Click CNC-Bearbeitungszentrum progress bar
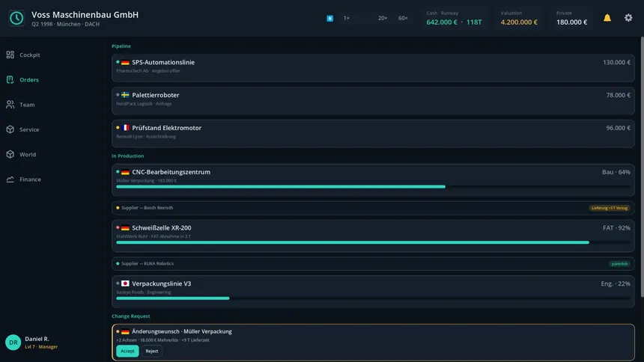This screenshot has height=362, width=644. 373,187
